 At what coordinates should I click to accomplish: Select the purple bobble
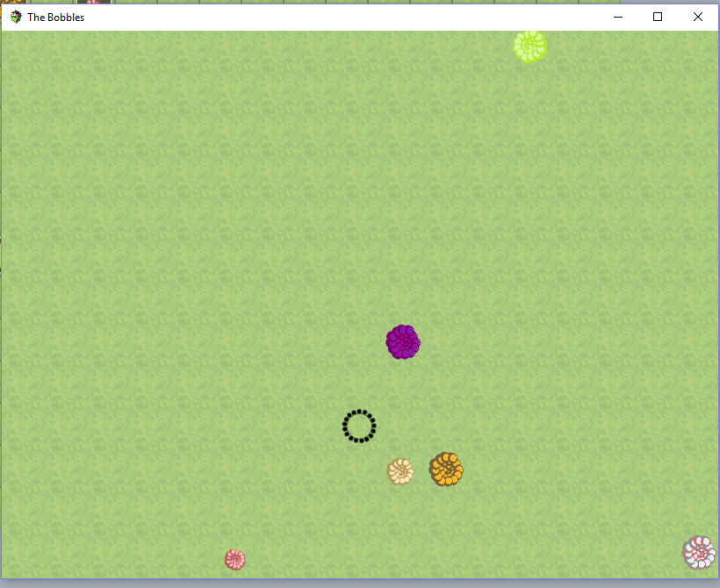tap(403, 341)
